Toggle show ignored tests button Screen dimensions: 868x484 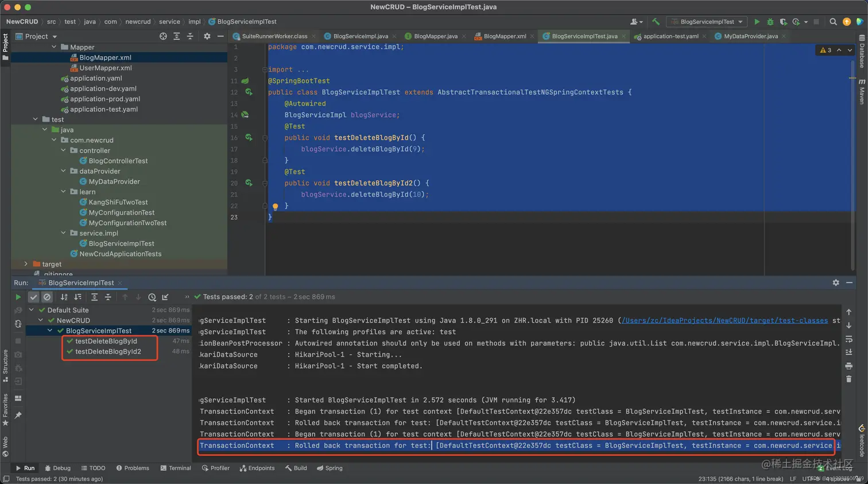click(x=47, y=297)
